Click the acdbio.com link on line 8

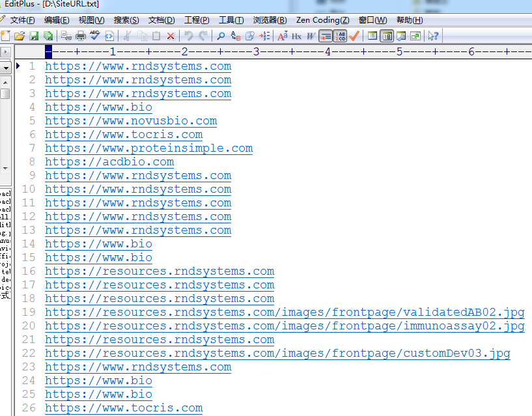point(109,162)
